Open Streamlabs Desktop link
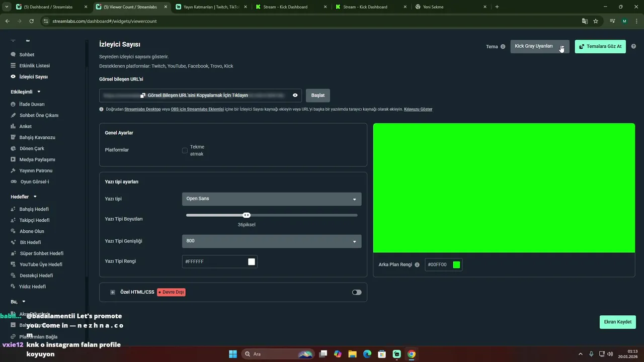This screenshot has height=362, width=644. [142, 109]
